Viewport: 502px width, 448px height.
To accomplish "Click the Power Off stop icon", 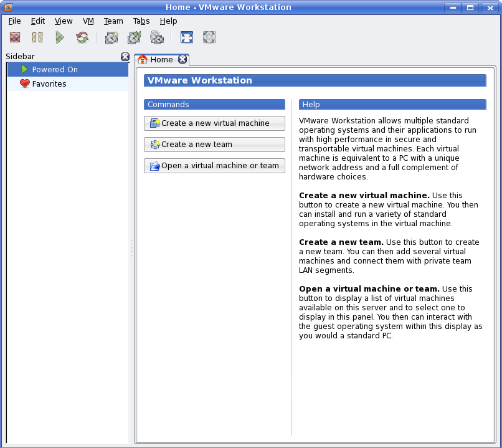I will pos(15,38).
